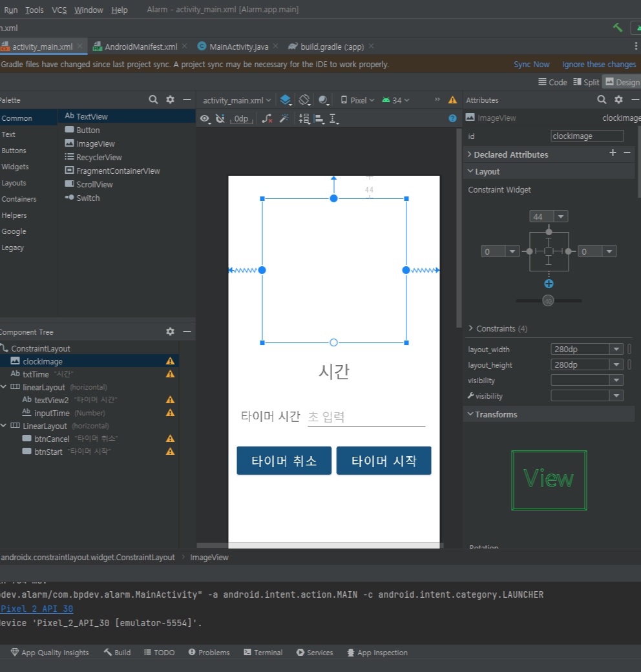Viewport: 641px width, 672px height.
Task: Click Sync Now link
Action: coord(532,64)
